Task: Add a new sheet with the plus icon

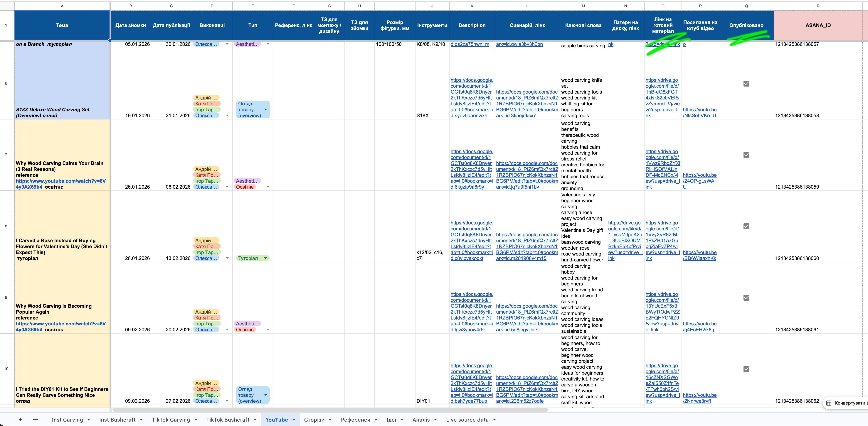Action: pyautogui.click(x=21, y=419)
